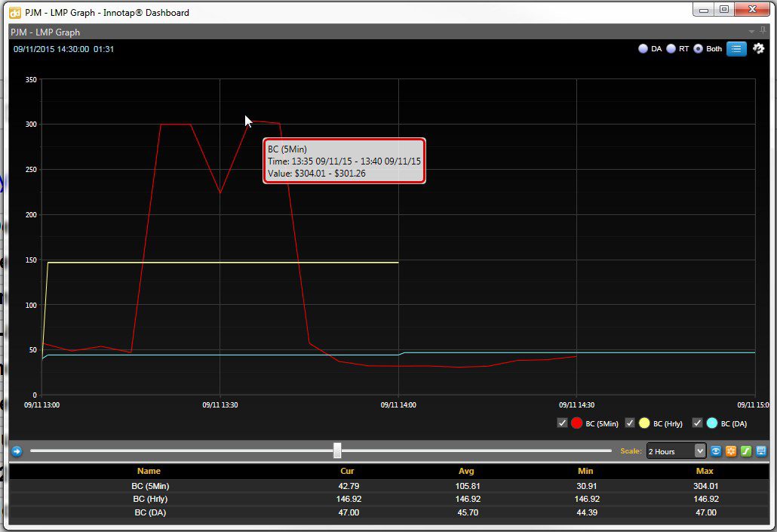The width and height of the screenshot is (777, 532).
Task: Click the 09/11/2015 14:30:00 timestamp
Action: click(x=51, y=49)
